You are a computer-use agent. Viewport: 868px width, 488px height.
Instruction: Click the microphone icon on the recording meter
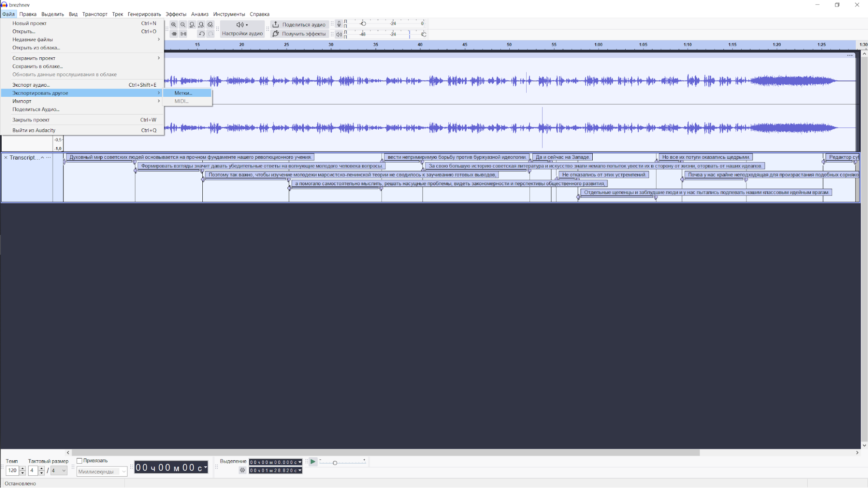[339, 24]
